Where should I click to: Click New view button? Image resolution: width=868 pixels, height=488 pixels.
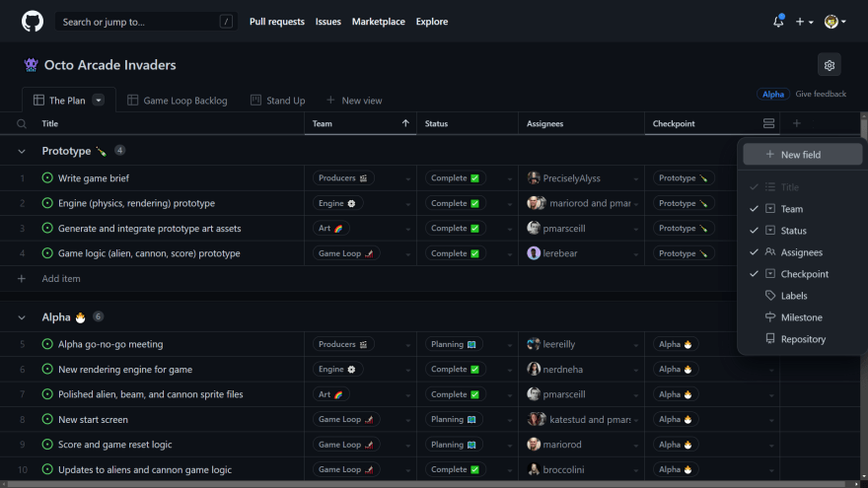[x=354, y=101]
